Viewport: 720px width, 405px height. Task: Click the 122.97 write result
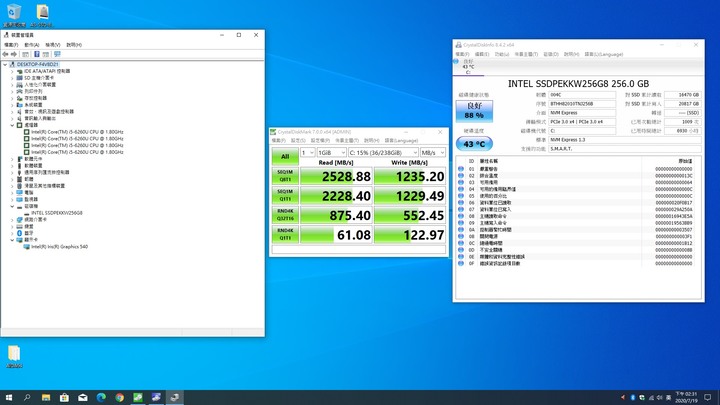(410, 235)
